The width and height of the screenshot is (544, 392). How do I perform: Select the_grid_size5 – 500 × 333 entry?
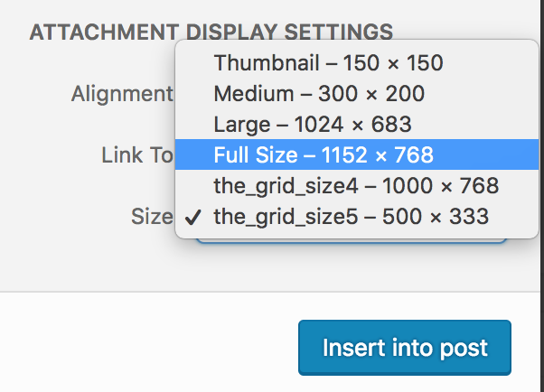click(x=351, y=217)
